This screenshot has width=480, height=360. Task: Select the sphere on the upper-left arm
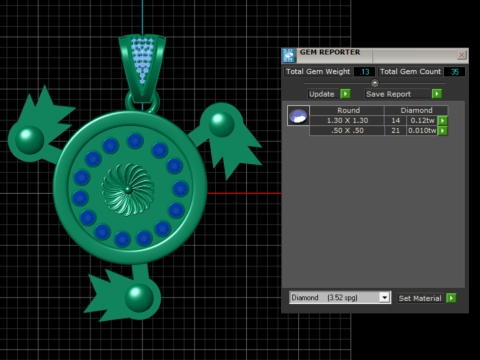tap(29, 140)
